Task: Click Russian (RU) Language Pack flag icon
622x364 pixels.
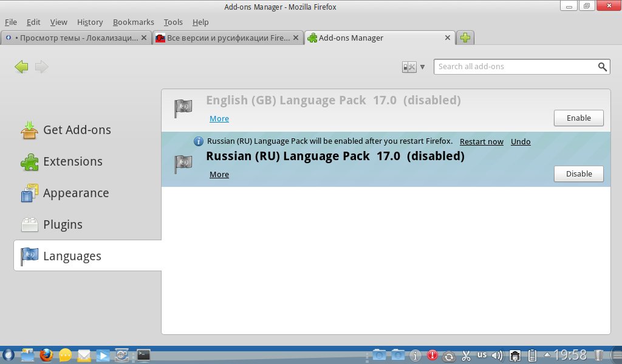Action: coord(183,164)
